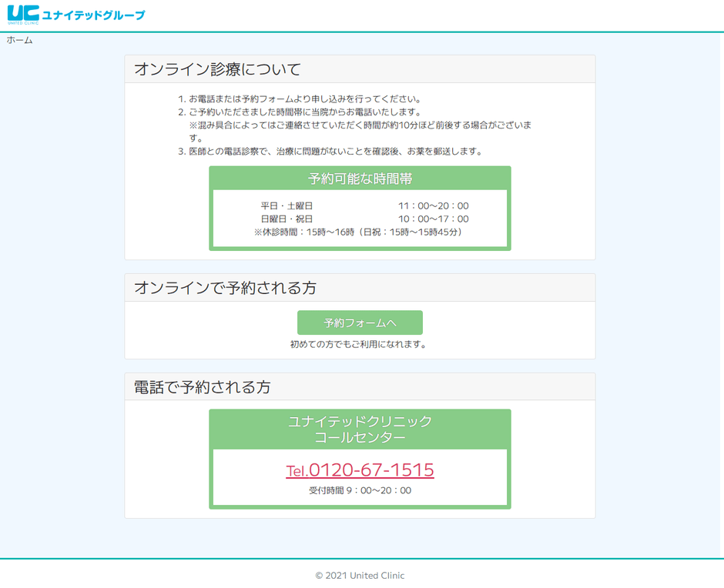
Task: Call the Tel.0120-67-1515 phone link
Action: (x=360, y=470)
